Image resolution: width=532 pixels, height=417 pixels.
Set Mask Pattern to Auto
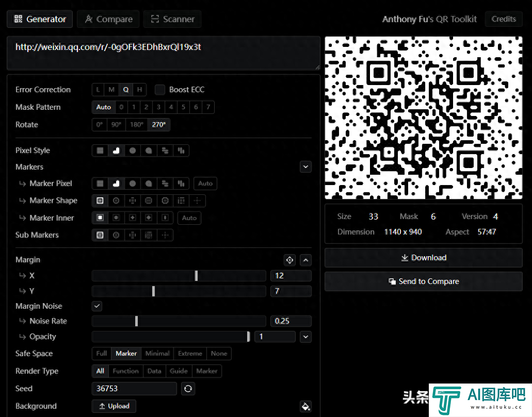[x=104, y=107]
